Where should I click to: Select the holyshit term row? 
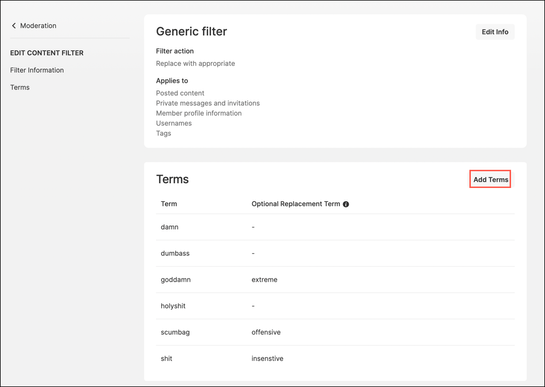(x=335, y=306)
